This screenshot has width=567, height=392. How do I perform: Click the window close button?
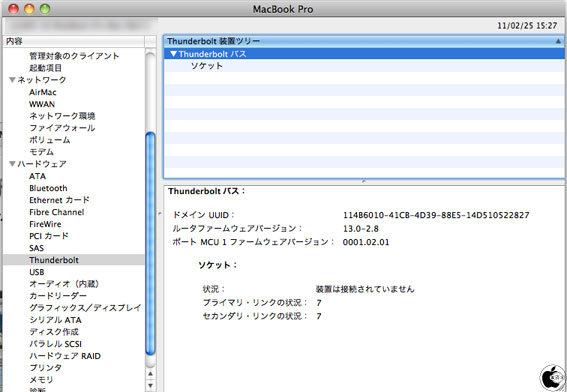[x=14, y=9]
